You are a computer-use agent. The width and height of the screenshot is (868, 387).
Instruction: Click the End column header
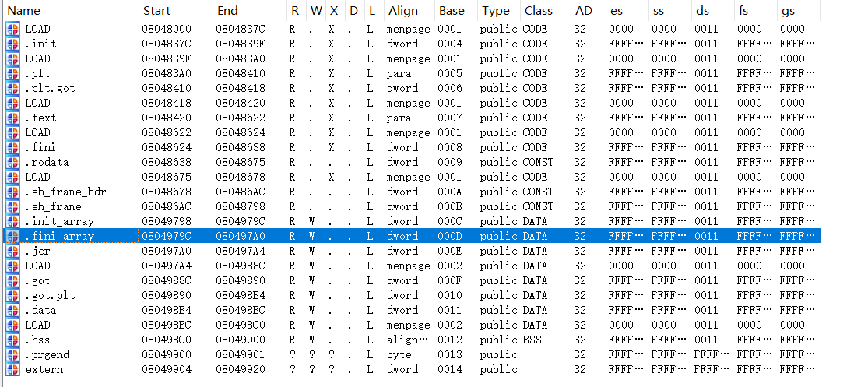click(x=227, y=11)
